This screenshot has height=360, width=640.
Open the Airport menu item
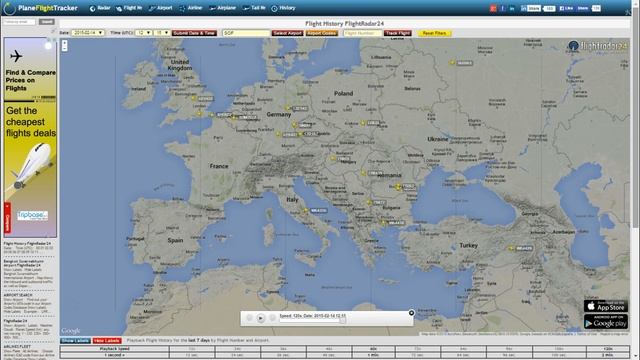pos(160,8)
